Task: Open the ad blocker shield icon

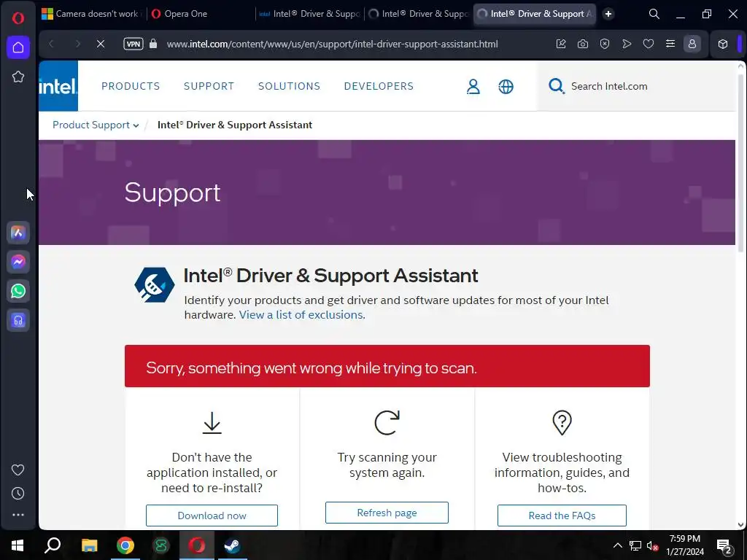Action: tap(605, 44)
